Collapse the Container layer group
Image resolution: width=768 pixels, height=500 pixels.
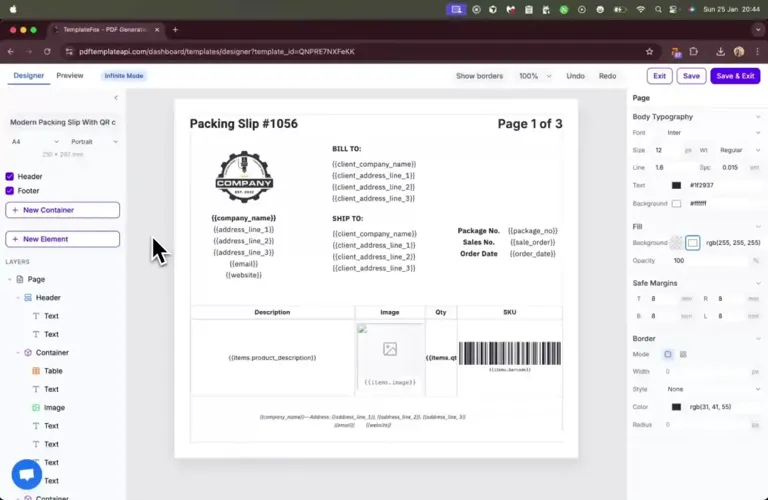[x=18, y=353]
